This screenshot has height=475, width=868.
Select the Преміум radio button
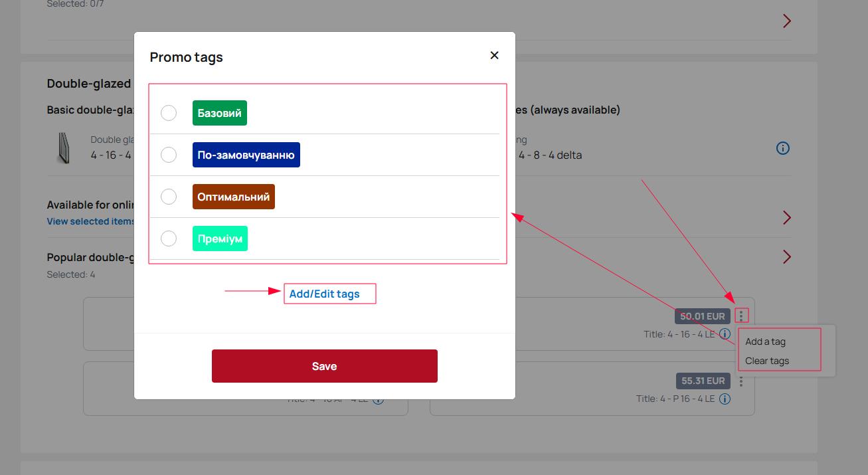(169, 238)
